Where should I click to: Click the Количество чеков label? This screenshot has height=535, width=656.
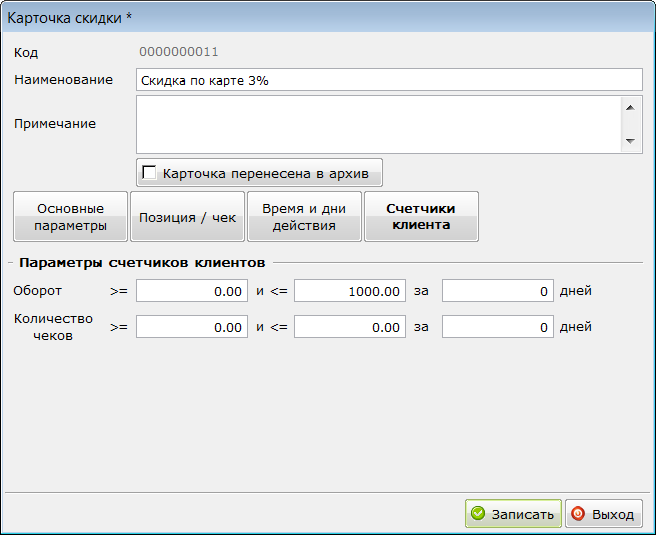[53, 327]
